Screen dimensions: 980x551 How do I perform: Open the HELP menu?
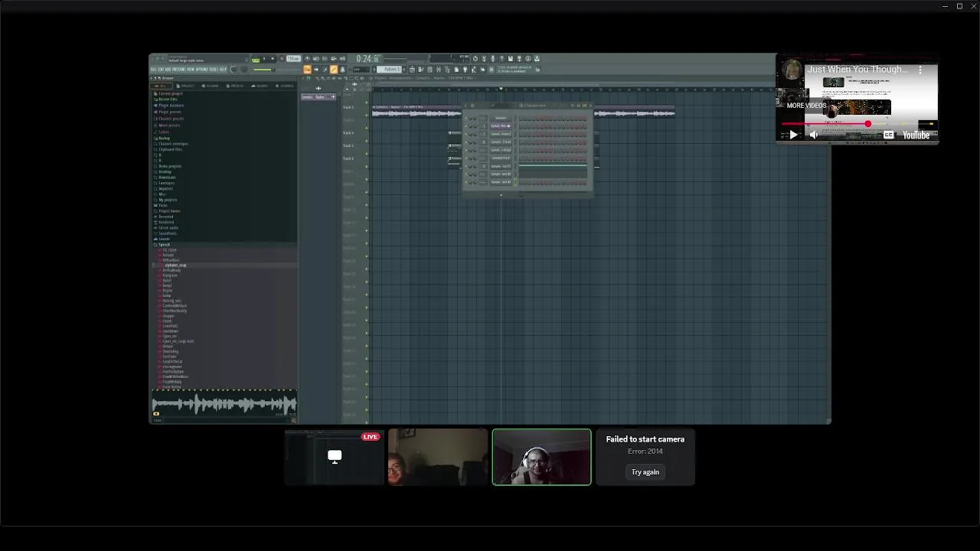223,70
